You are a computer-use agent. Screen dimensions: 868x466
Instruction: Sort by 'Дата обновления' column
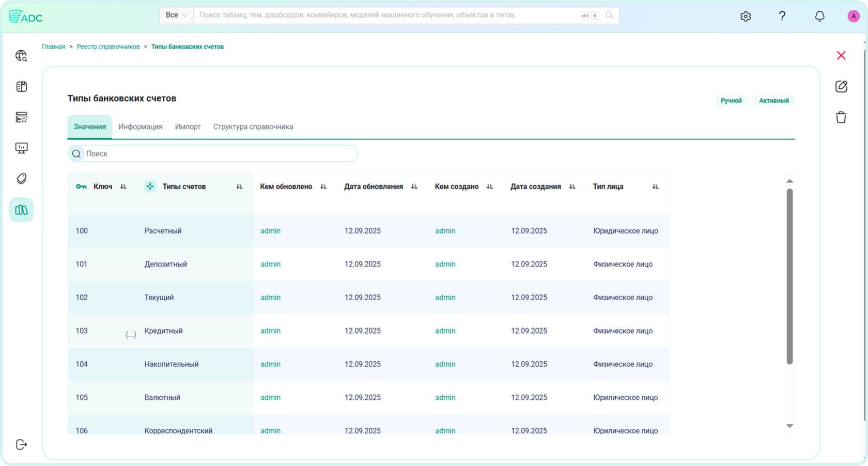pos(414,187)
